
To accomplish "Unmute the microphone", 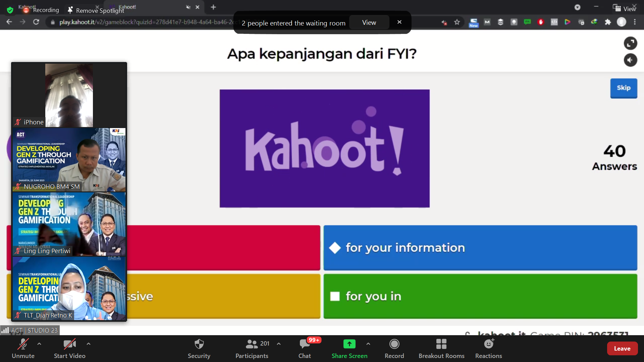I will 23,344.
